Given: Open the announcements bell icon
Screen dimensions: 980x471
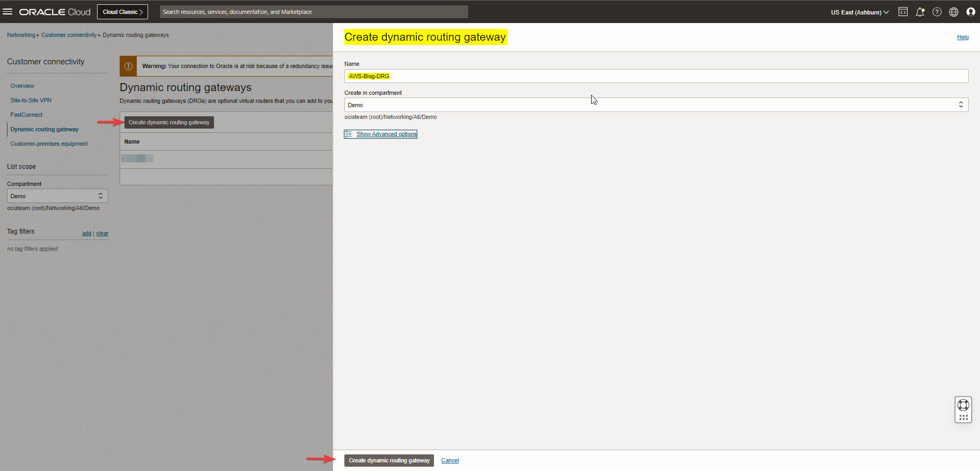Looking at the screenshot, I should 920,12.
